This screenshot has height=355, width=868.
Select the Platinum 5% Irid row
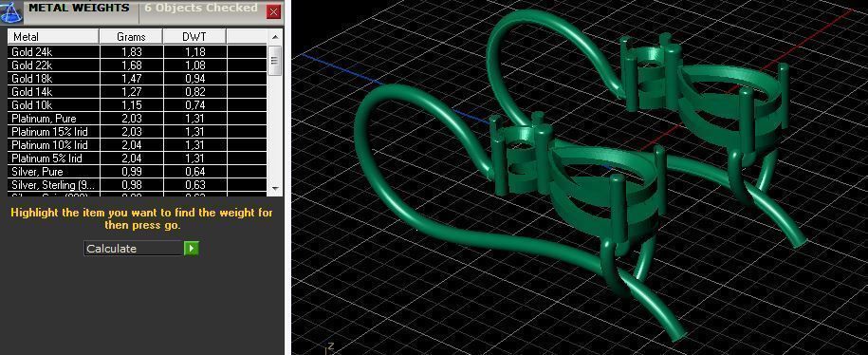point(138,158)
